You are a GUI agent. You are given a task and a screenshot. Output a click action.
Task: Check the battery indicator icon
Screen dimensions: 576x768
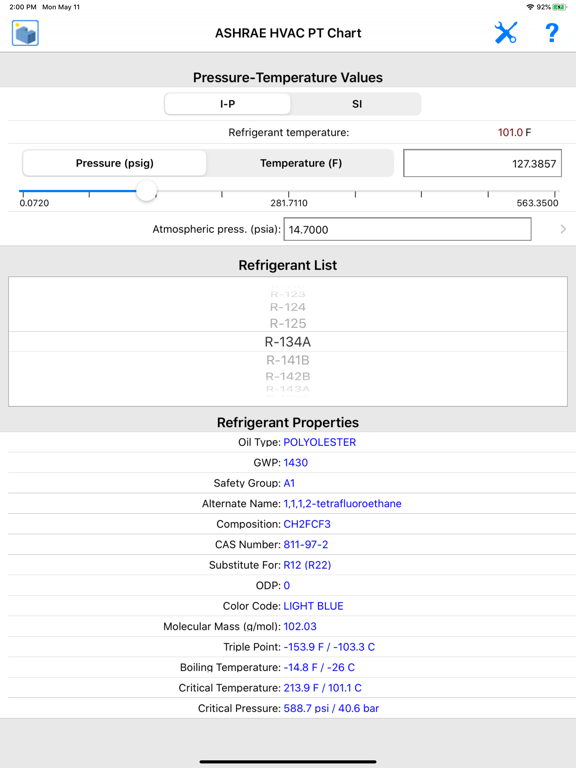(559, 7)
